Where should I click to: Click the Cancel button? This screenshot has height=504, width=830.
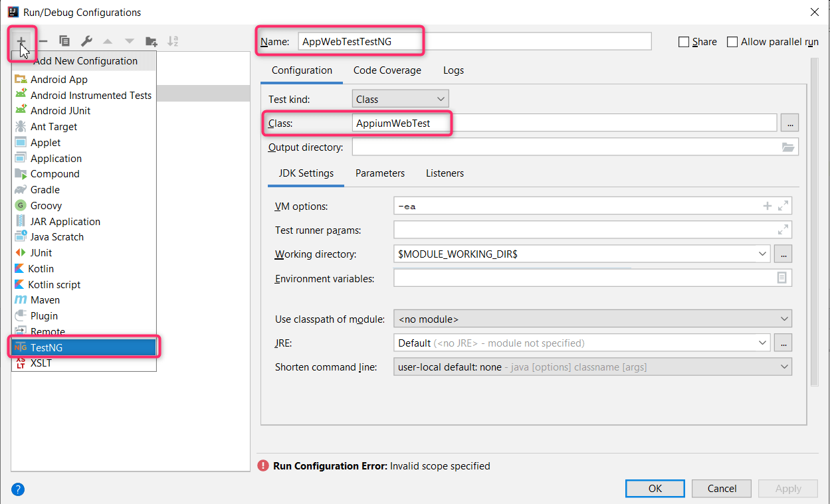[722, 488]
